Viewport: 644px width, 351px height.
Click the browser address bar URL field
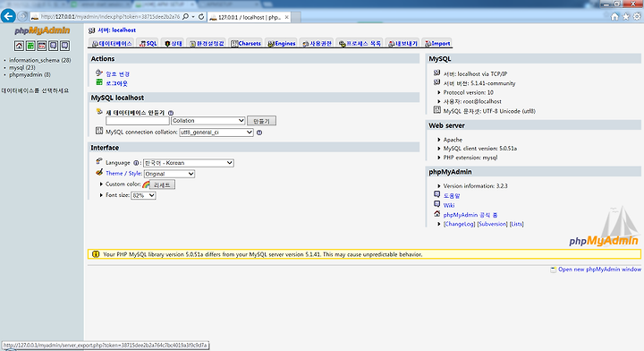(110, 17)
